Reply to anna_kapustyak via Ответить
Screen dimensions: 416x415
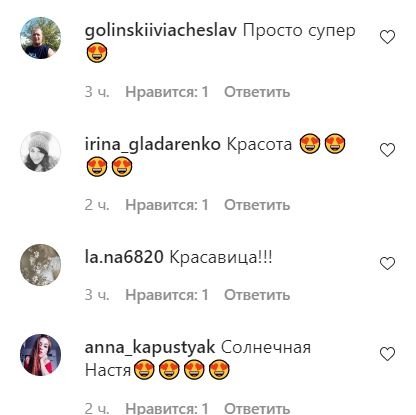[x=257, y=408]
